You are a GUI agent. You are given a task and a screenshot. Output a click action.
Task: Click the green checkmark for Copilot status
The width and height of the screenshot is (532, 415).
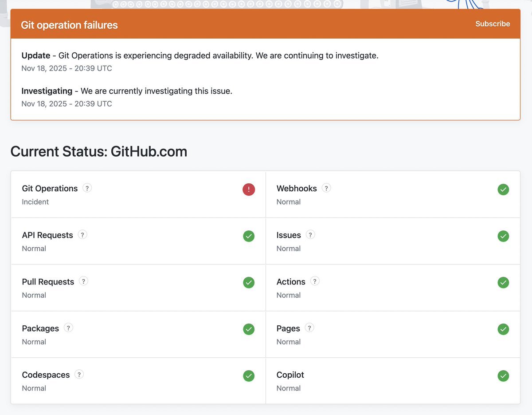point(503,376)
